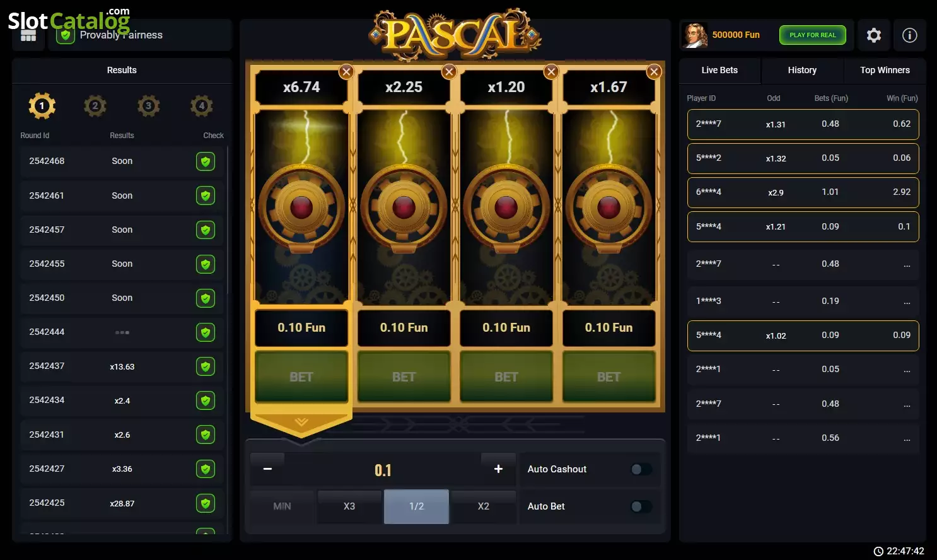The image size is (937, 560).
Task: Switch to the Top Winners tab
Action: [885, 70]
